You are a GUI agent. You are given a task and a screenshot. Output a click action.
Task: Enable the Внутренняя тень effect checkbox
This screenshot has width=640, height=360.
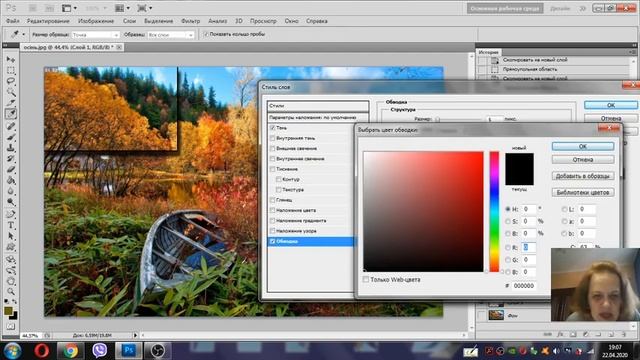(x=273, y=138)
